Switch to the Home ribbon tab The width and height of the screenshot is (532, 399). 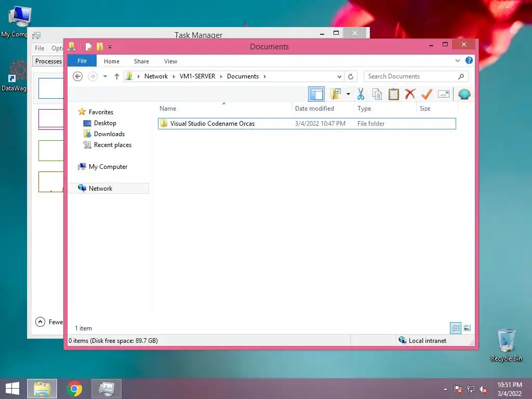pos(112,61)
